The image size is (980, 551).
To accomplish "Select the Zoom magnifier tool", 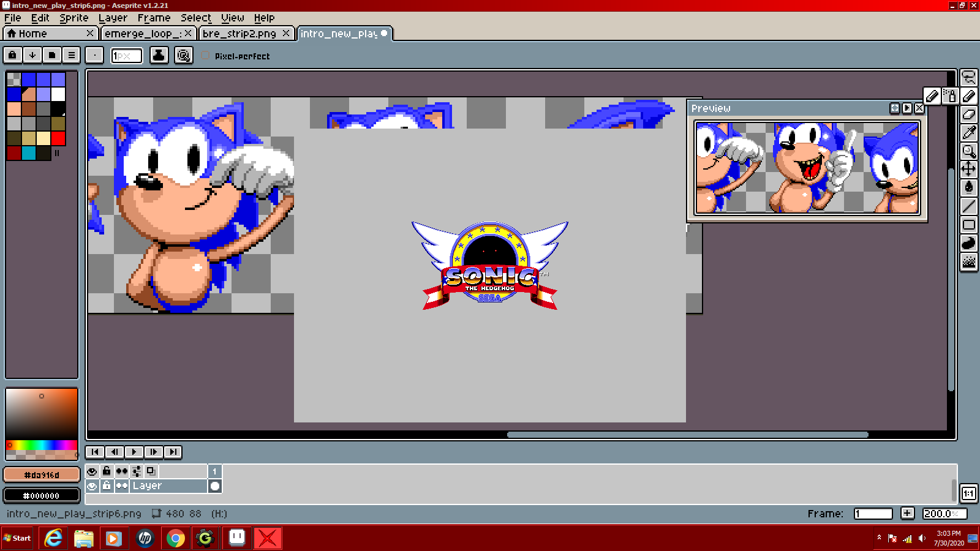I will [968, 151].
